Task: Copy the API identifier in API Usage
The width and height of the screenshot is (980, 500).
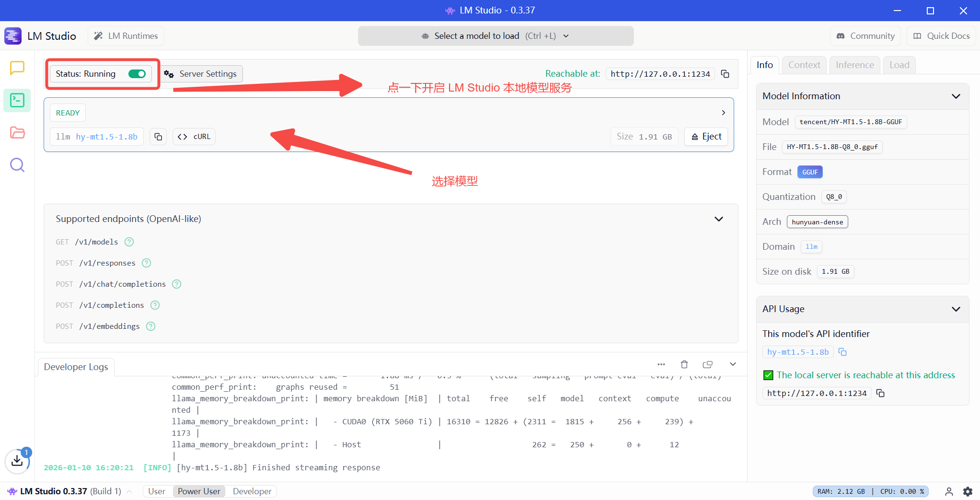Action: tap(842, 352)
